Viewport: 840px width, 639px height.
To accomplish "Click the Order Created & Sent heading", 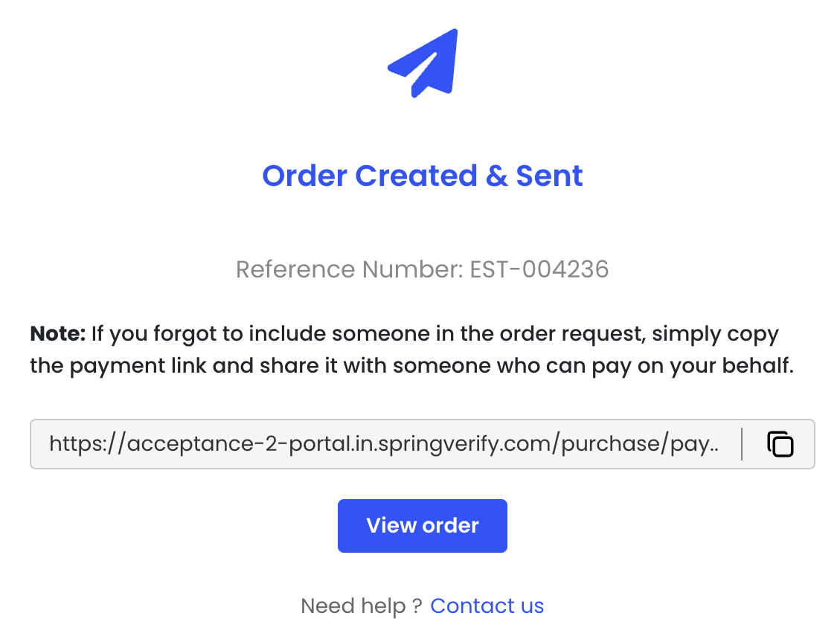I will click(422, 176).
